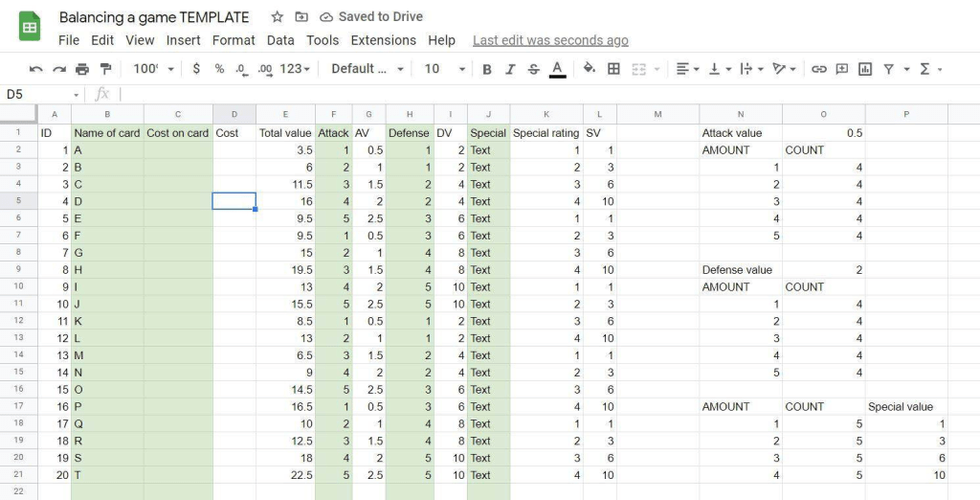The height and width of the screenshot is (500, 980).
Task: Toggle bold formatting
Action: [x=487, y=69]
